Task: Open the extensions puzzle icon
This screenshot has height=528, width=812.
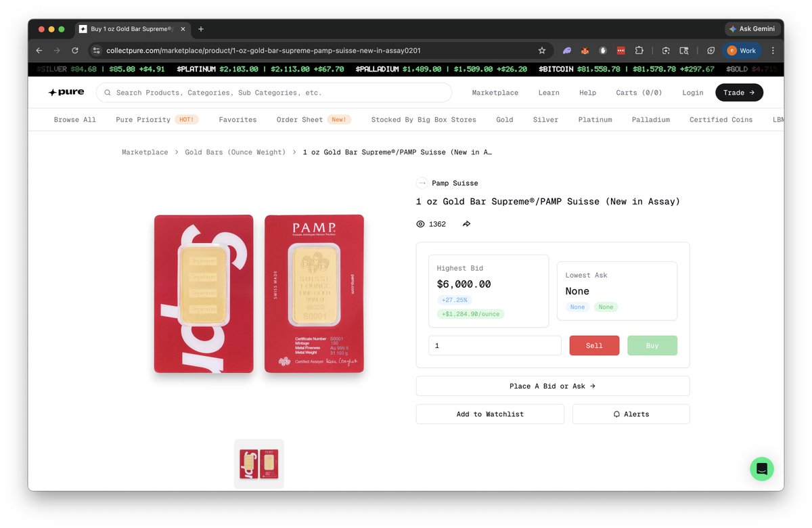Action: [x=639, y=50]
